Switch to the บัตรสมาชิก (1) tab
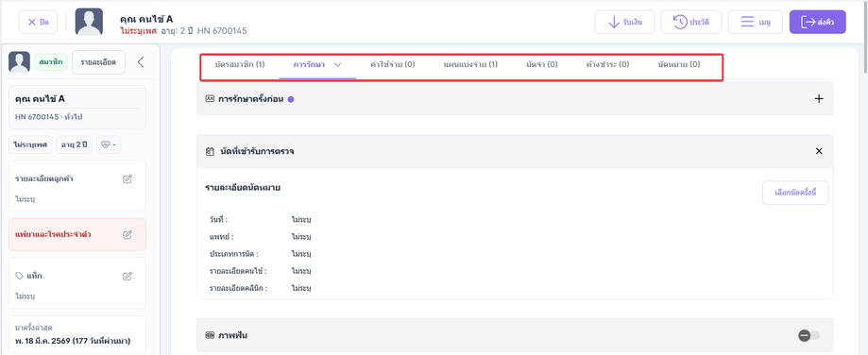 pos(239,65)
